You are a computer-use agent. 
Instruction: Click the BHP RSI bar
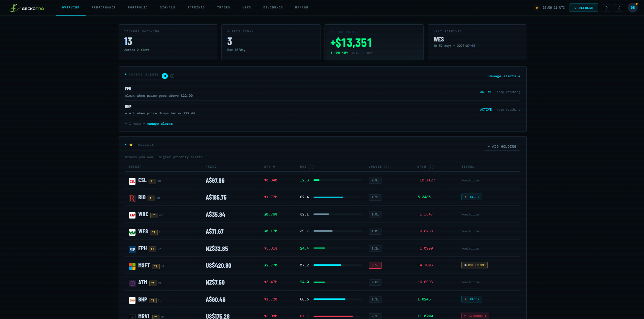pyautogui.click(x=338, y=299)
